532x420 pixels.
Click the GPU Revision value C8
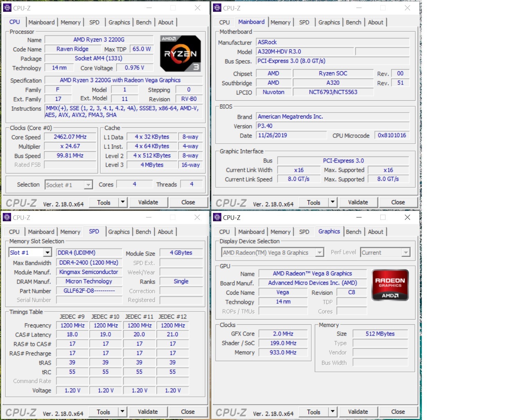pyautogui.click(x=352, y=292)
